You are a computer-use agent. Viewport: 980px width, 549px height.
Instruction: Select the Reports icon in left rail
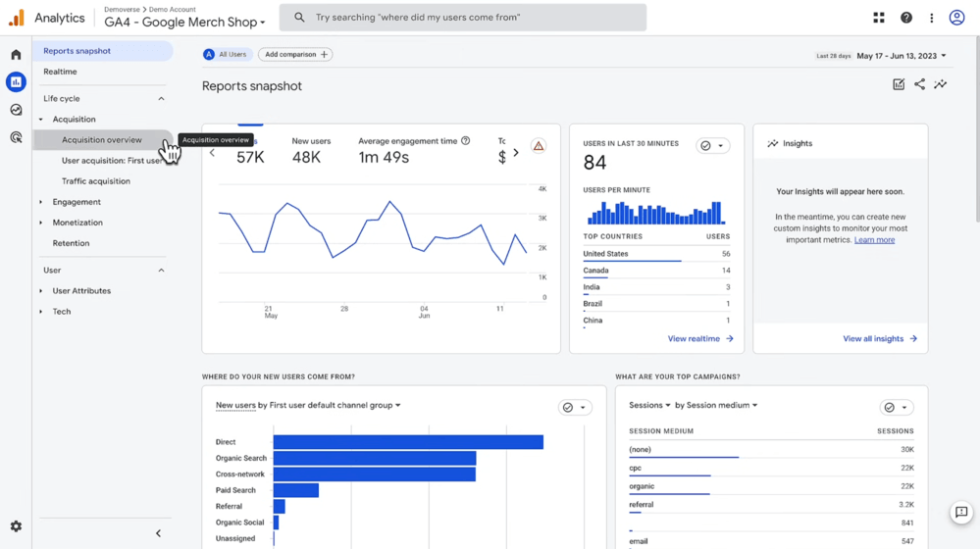[17, 81]
